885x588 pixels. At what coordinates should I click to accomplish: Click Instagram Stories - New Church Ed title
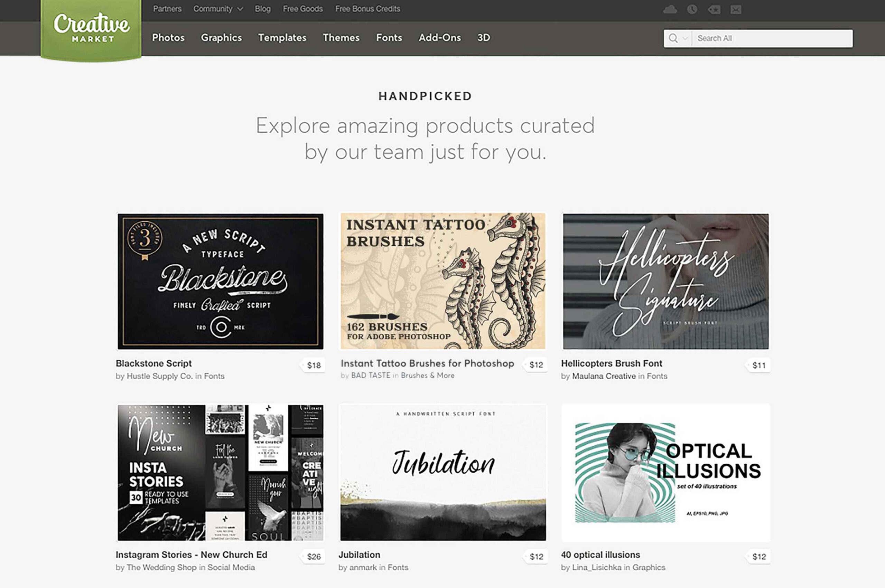pyautogui.click(x=191, y=554)
